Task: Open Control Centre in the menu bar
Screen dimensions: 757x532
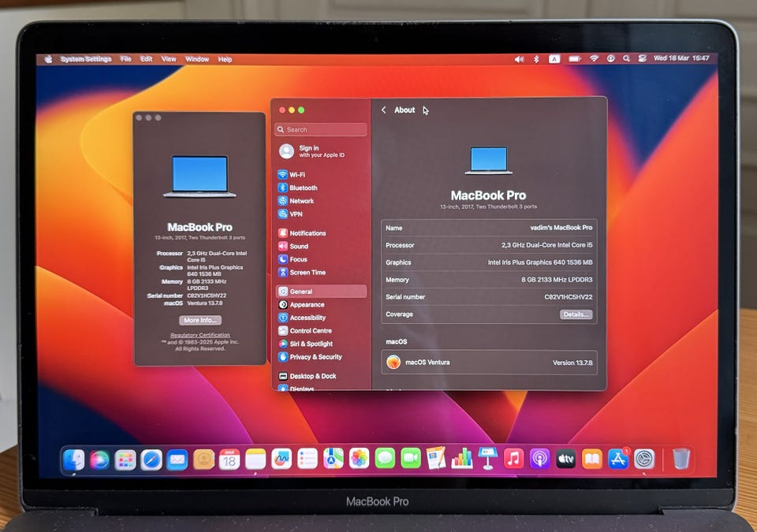Action: tap(642, 58)
